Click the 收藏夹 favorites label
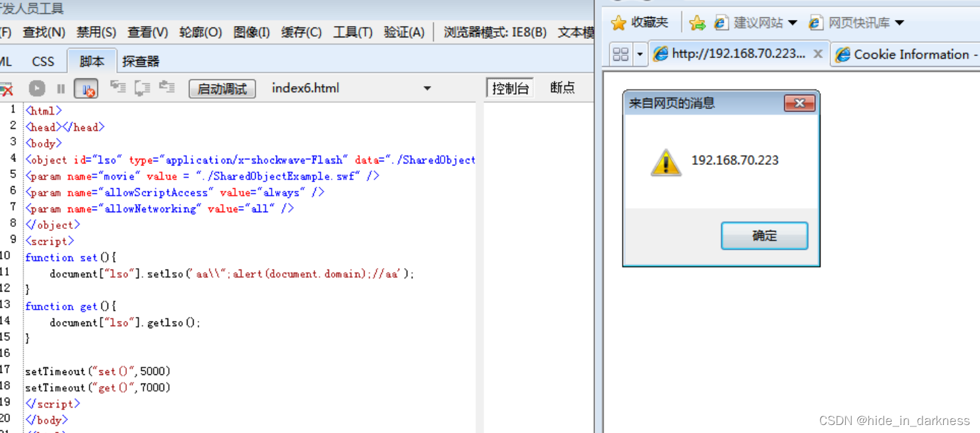Screen dimensions: 980x433 650,23
